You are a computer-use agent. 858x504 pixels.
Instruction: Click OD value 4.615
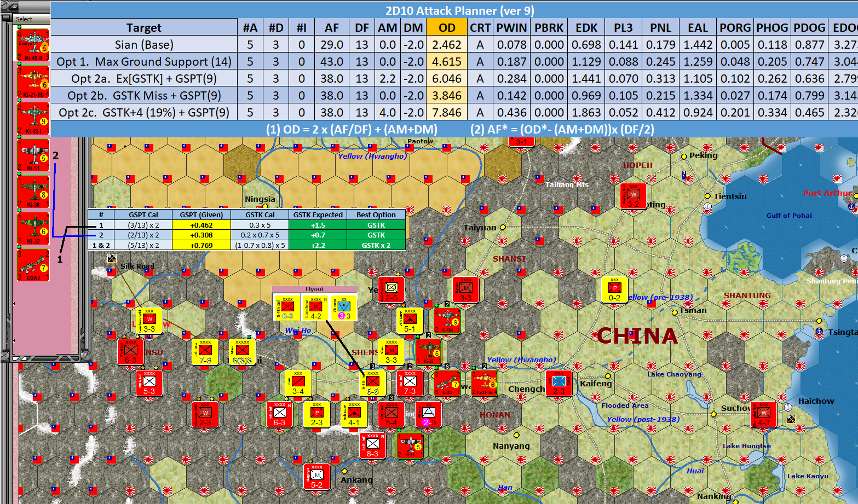click(x=447, y=62)
